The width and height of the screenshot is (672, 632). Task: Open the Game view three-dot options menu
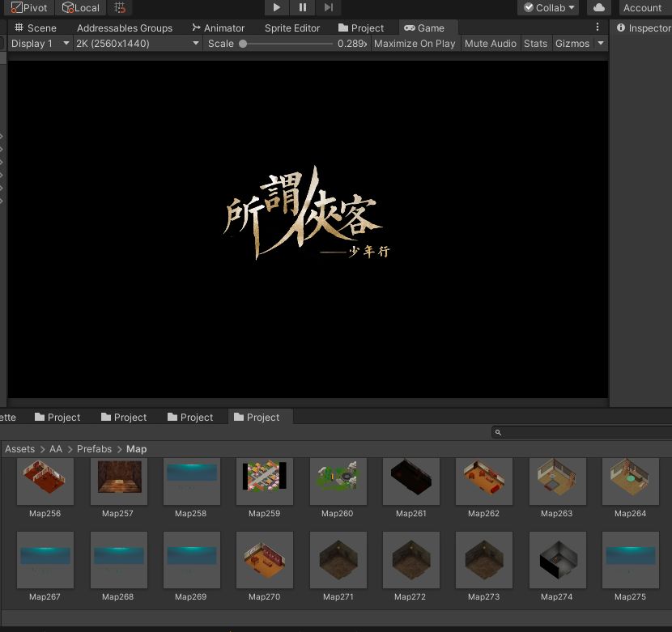click(x=598, y=28)
